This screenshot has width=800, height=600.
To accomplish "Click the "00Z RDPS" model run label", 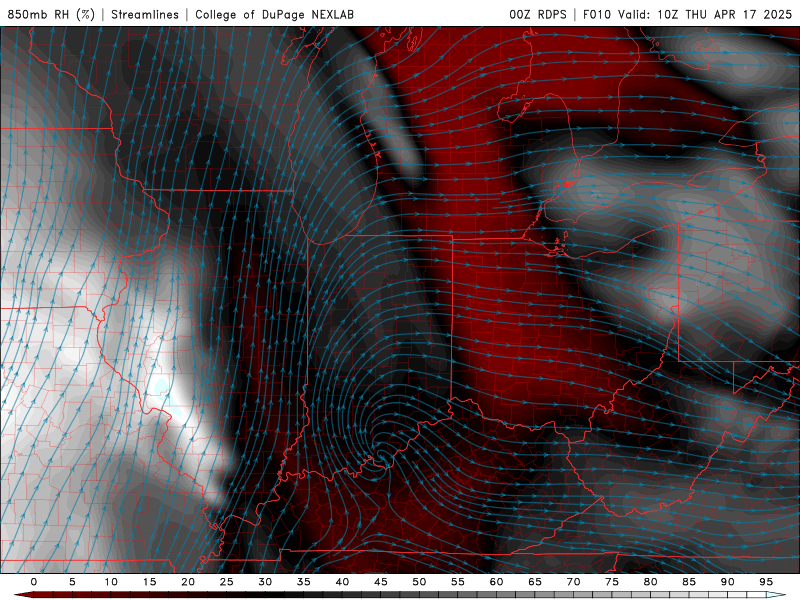I will tap(538, 14).
